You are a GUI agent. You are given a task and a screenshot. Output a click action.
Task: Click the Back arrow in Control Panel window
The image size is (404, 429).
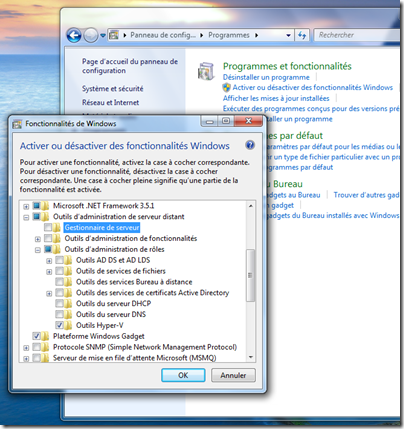pos(74,35)
